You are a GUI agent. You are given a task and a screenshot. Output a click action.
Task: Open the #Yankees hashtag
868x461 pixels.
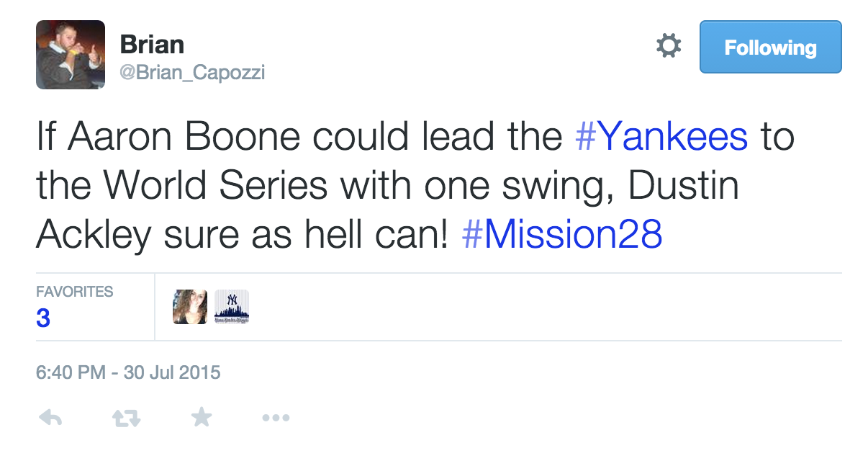point(661,138)
